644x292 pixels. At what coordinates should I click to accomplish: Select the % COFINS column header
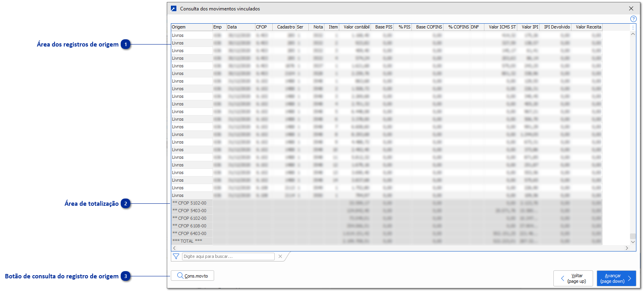coord(457,27)
